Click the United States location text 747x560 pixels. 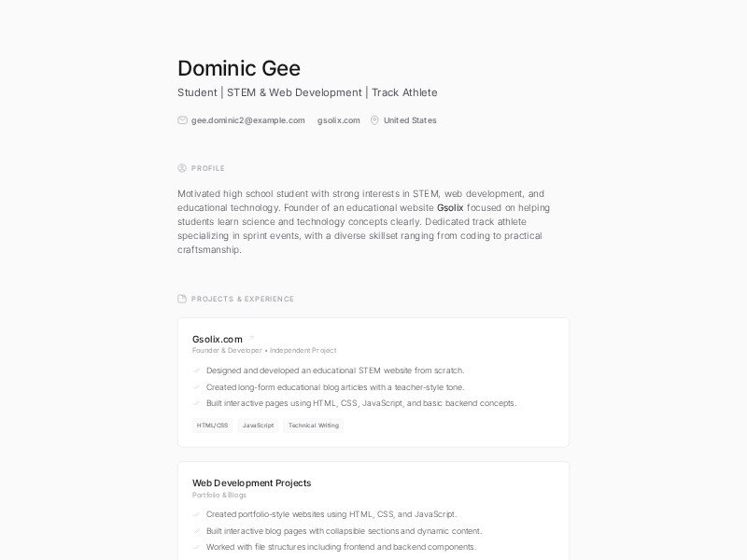click(410, 120)
